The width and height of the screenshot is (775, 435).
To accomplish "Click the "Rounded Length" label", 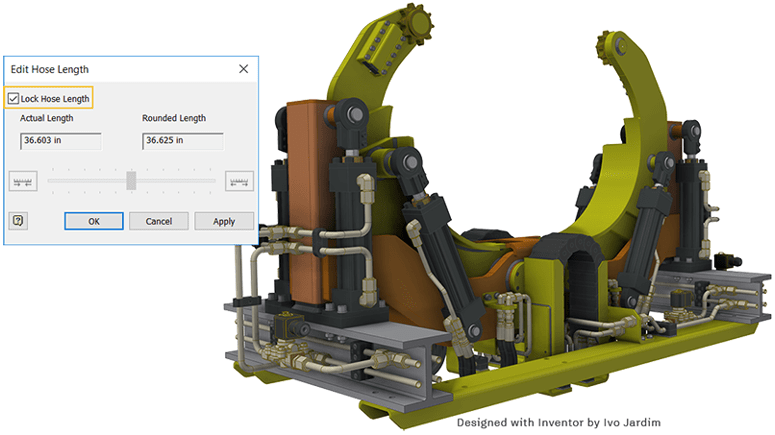I will (x=174, y=118).
